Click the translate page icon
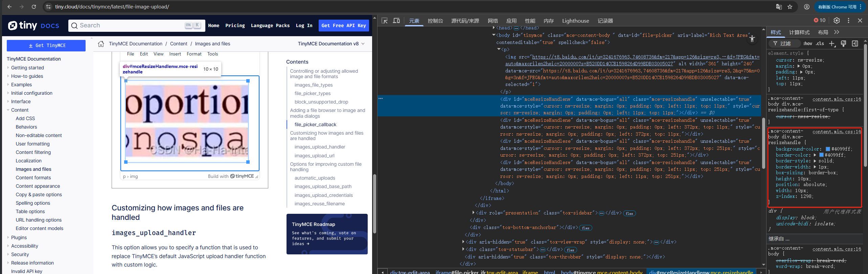The height and width of the screenshot is (274, 868). (779, 7)
